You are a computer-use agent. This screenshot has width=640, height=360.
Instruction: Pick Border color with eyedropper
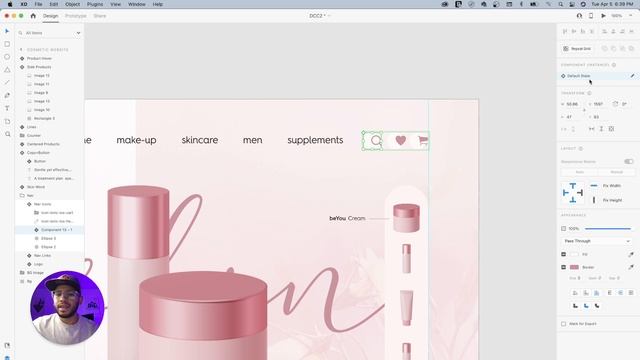click(x=631, y=267)
